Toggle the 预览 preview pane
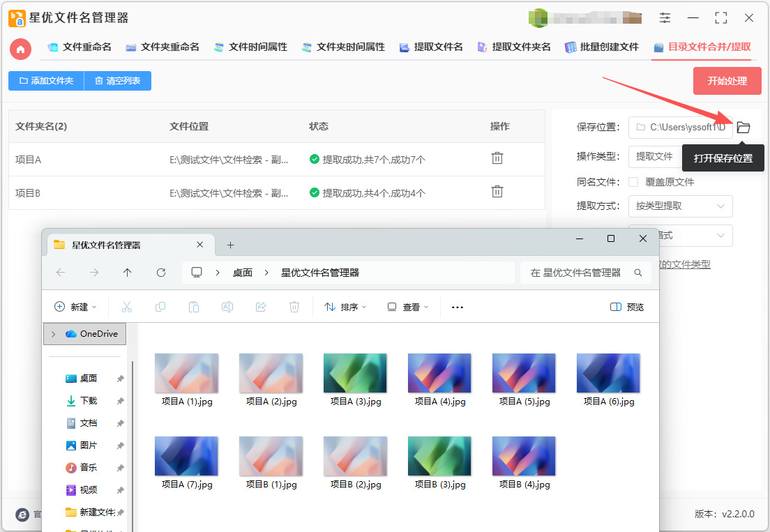The width and height of the screenshot is (770, 532). 626,307
